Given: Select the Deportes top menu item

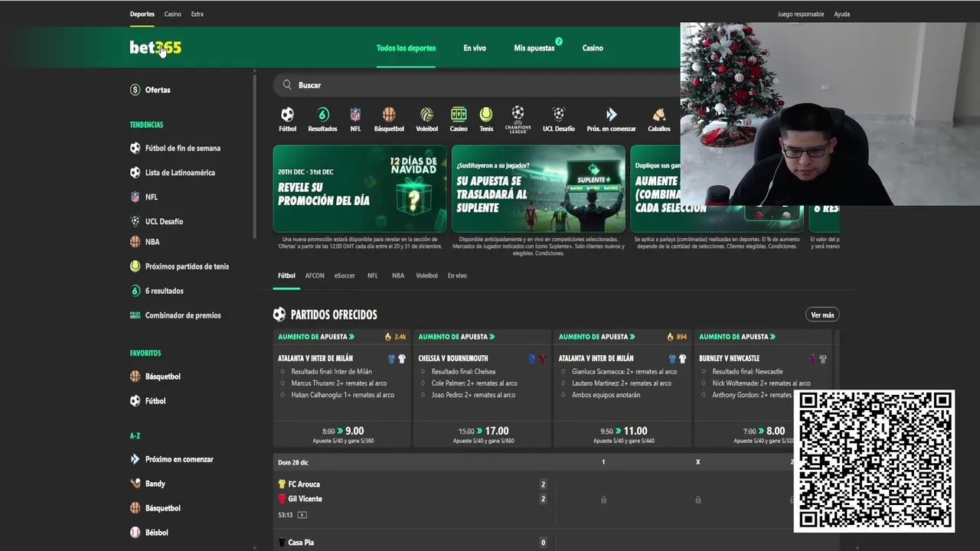Looking at the screenshot, I should (x=142, y=14).
